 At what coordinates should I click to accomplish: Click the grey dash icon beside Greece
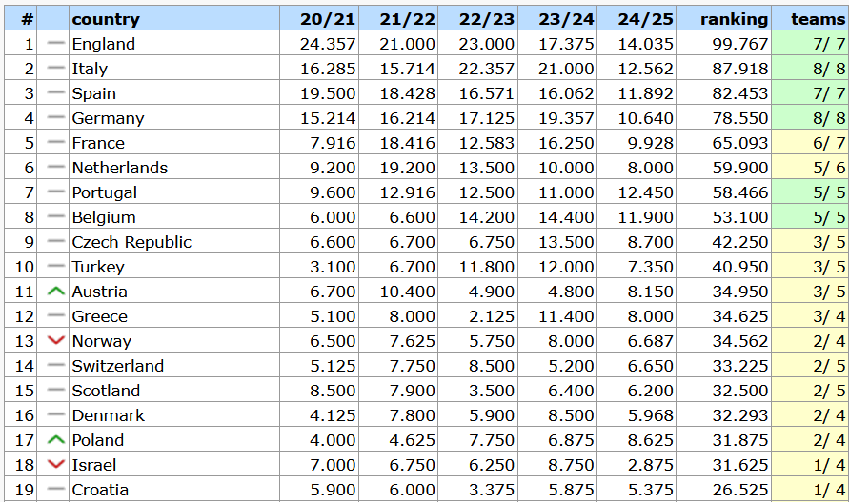pyautogui.click(x=56, y=315)
